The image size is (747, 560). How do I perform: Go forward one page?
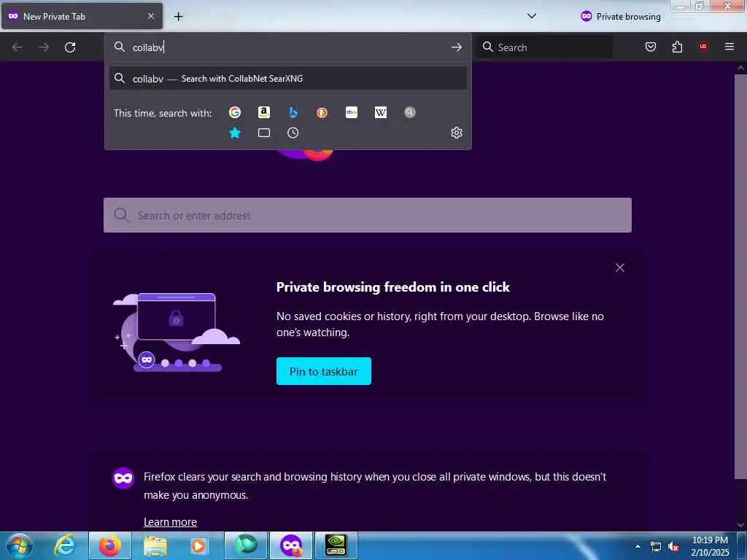click(44, 47)
